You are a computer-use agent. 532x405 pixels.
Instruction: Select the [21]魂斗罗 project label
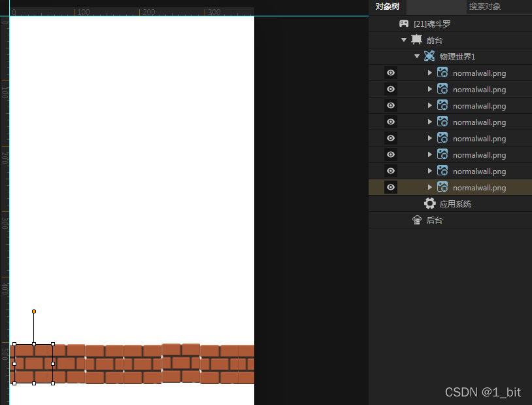tap(432, 24)
